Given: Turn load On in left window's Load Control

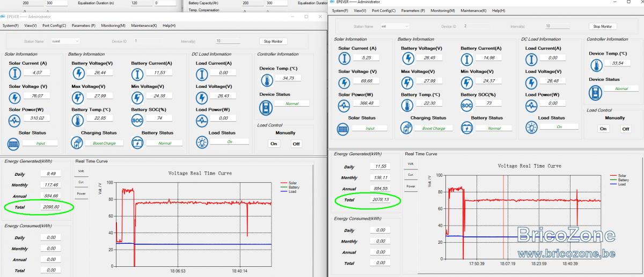Looking at the screenshot, I should coord(274,144).
